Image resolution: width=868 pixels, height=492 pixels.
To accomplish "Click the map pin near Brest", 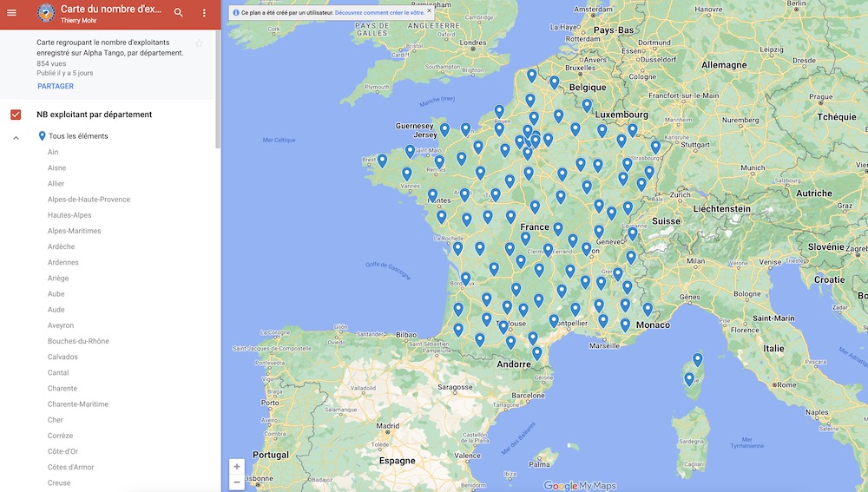I will click(x=382, y=160).
